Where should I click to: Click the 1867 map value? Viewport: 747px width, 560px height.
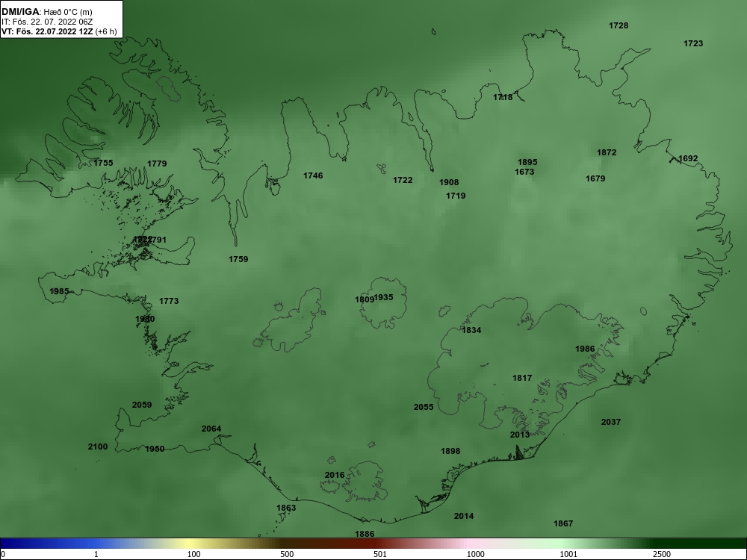[x=563, y=524]
